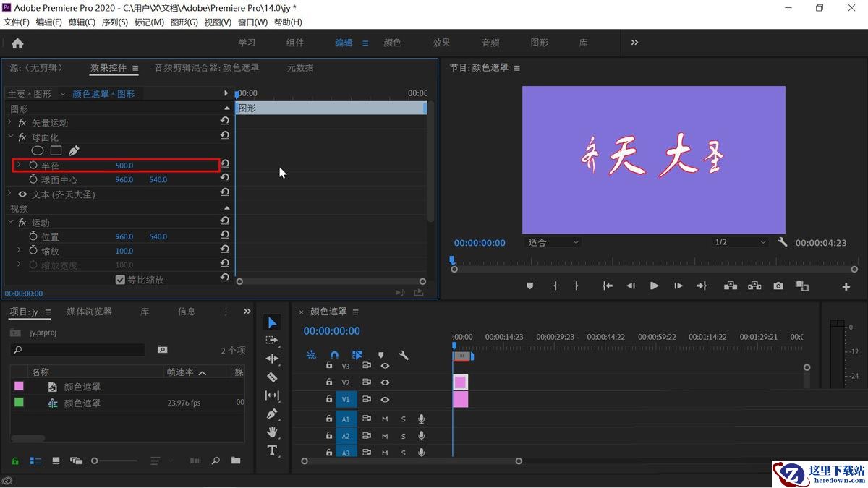The width and height of the screenshot is (868, 488).
Task: Open Timeline display settings wrench
Action: pos(404,355)
